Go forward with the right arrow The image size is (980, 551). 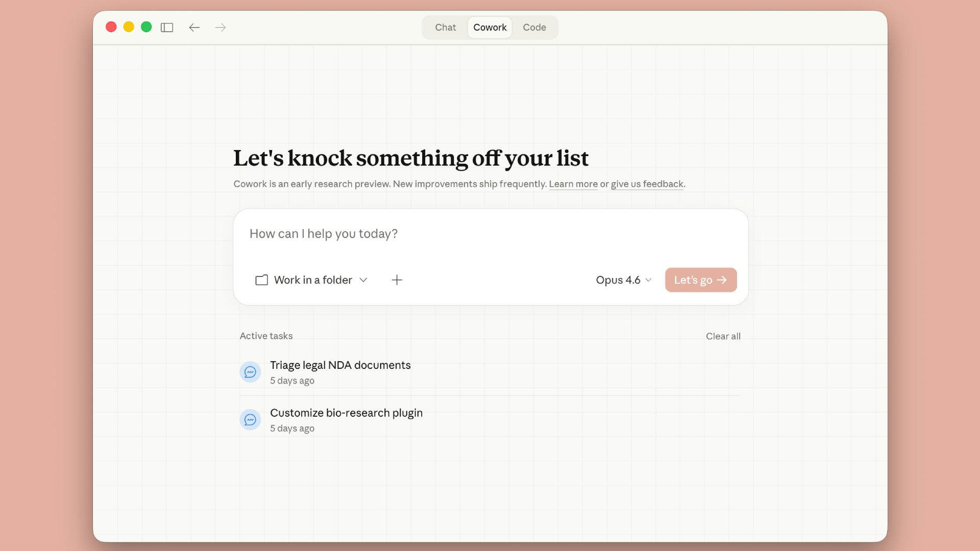tap(220, 28)
